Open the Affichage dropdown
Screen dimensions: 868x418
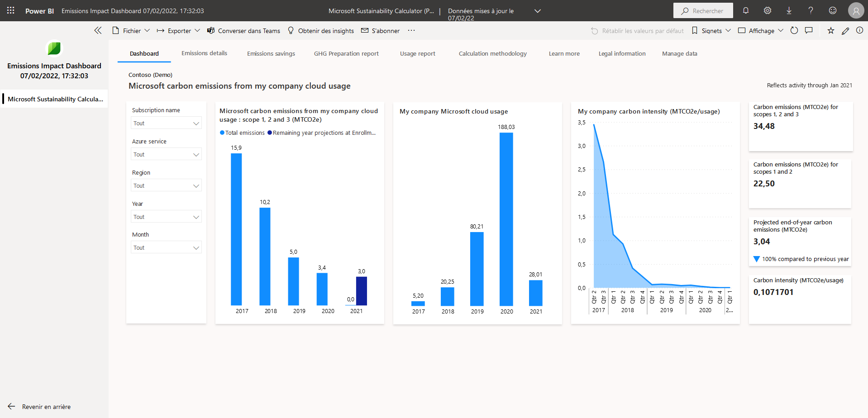pos(761,31)
